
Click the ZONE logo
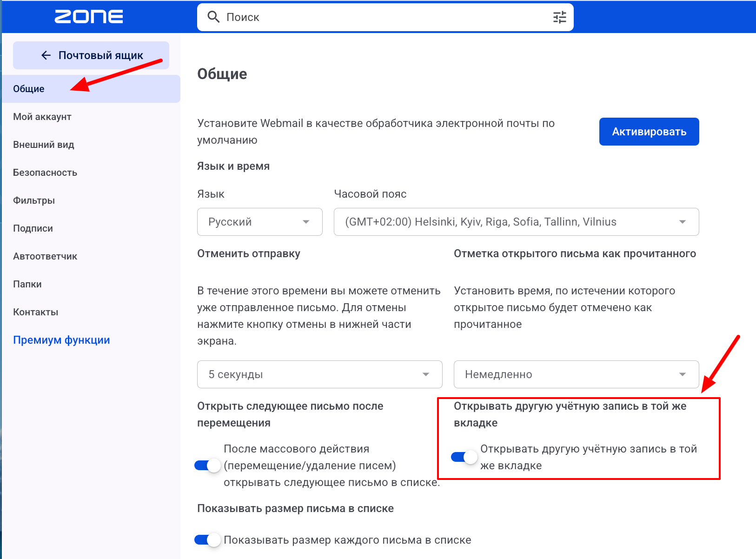tap(89, 17)
